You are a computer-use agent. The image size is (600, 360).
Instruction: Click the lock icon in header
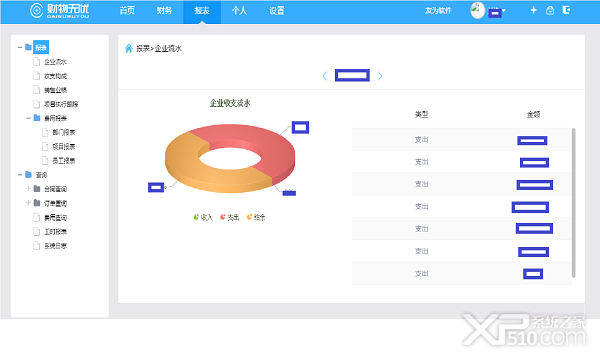[550, 10]
